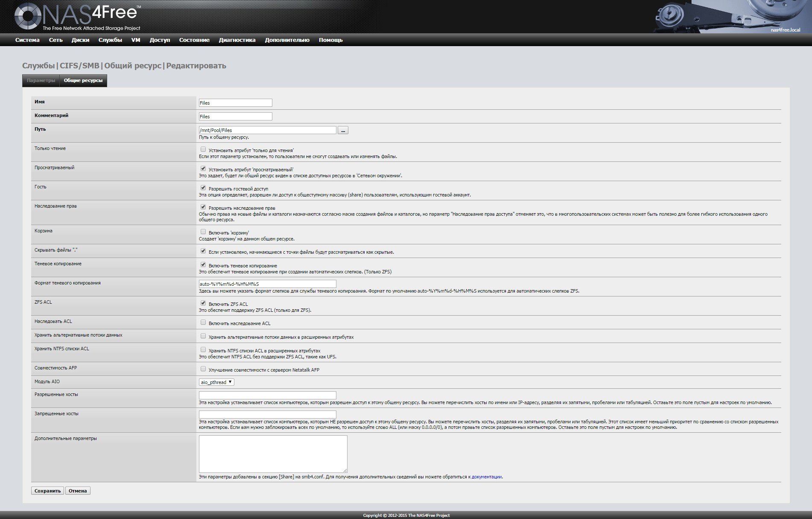Switch to the Общие ресурсы tab
The image size is (812, 519).
click(83, 81)
